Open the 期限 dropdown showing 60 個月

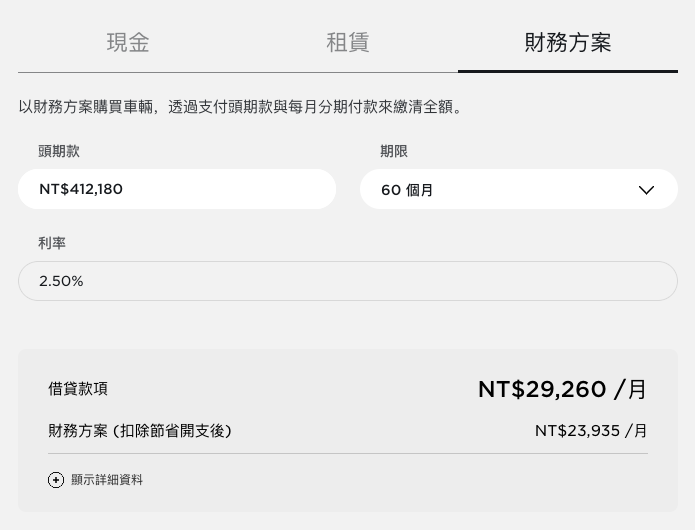[x=519, y=189]
